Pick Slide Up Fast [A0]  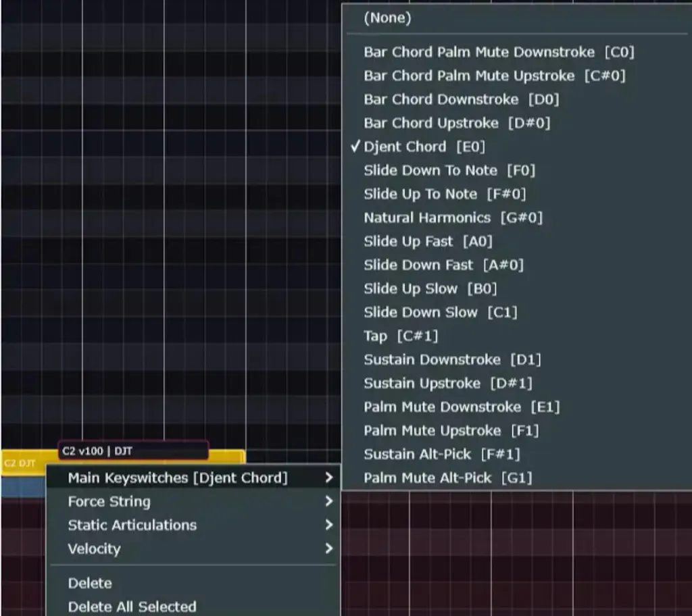coord(428,241)
